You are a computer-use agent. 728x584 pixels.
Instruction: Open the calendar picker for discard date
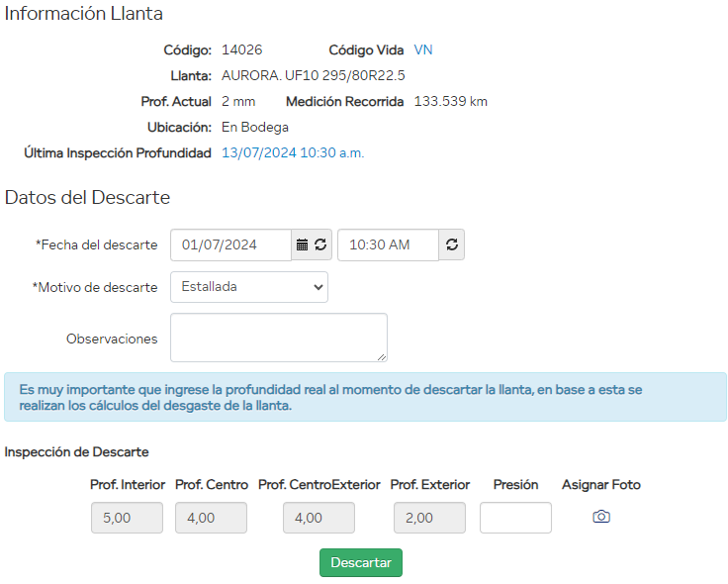click(303, 245)
